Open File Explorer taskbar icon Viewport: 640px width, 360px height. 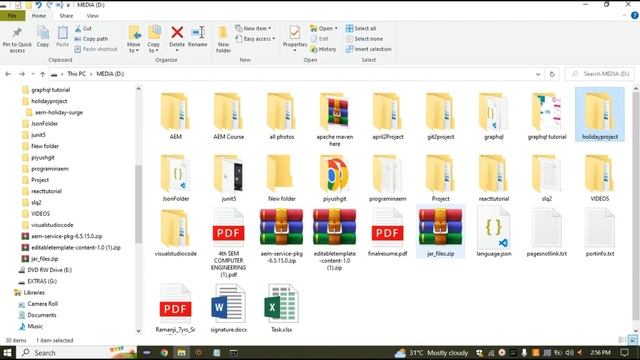[x=182, y=353]
